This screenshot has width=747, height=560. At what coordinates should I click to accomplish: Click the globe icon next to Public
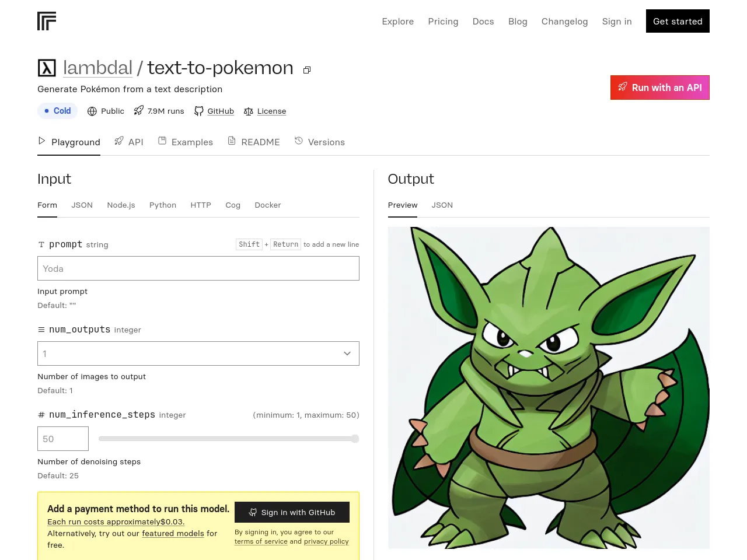tap(92, 111)
